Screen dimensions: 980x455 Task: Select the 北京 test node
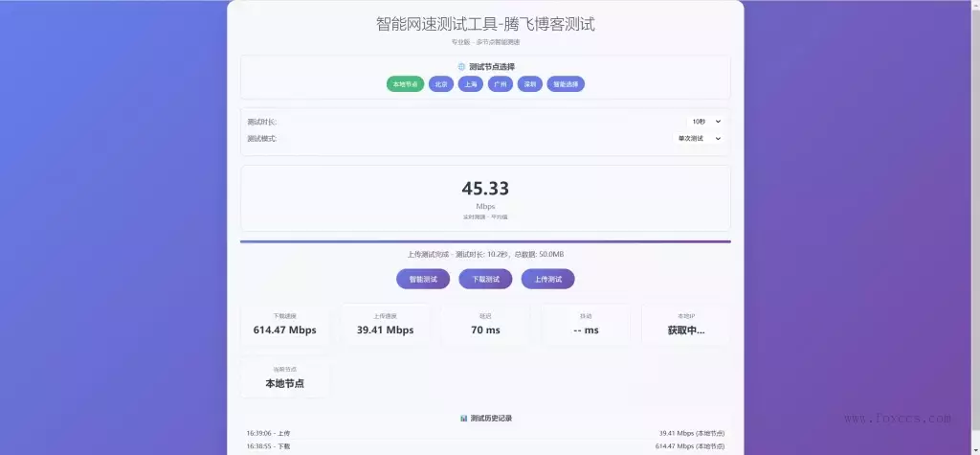(x=441, y=84)
